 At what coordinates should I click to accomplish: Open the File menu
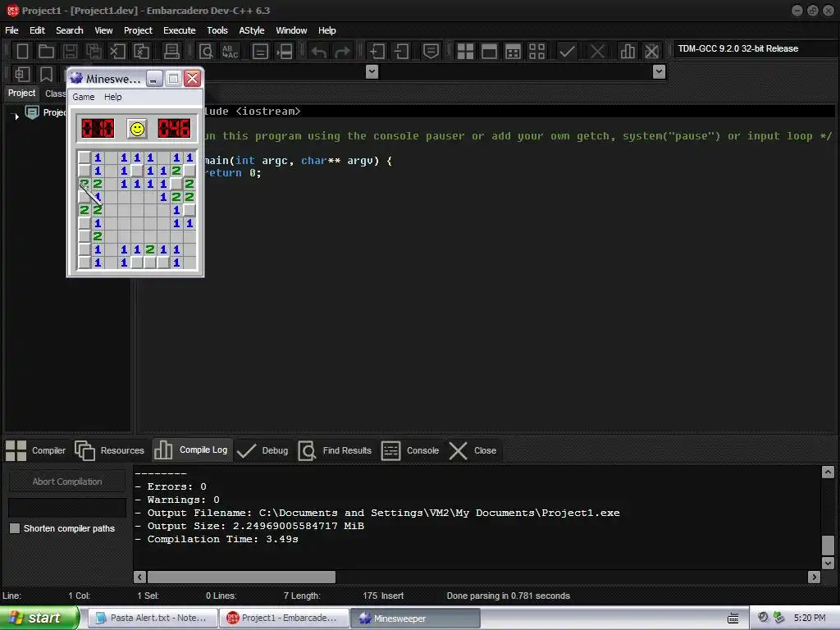click(11, 30)
